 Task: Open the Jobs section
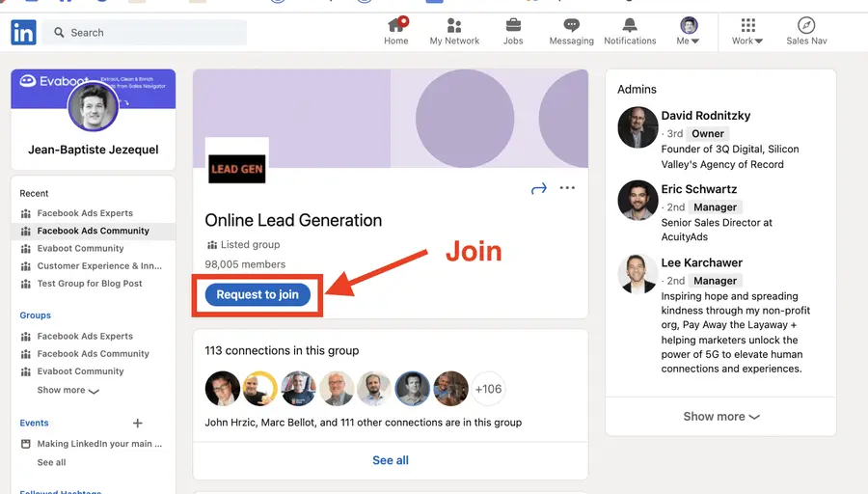coord(513,31)
